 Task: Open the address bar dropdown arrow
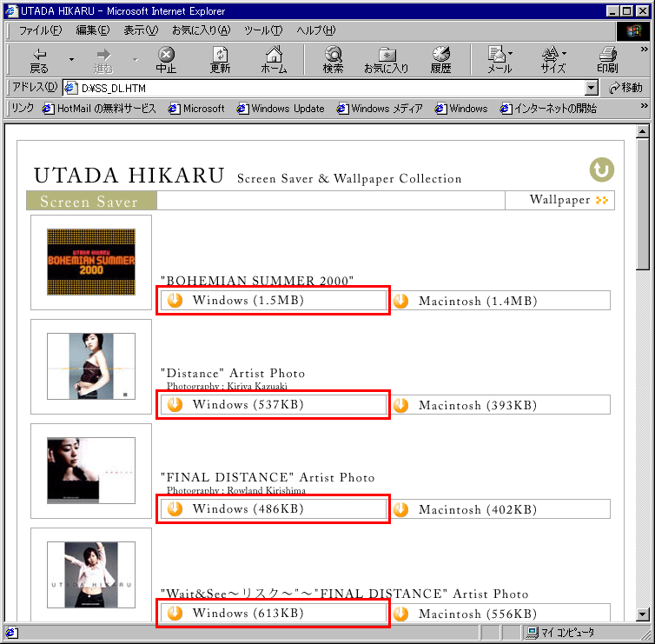(x=591, y=88)
